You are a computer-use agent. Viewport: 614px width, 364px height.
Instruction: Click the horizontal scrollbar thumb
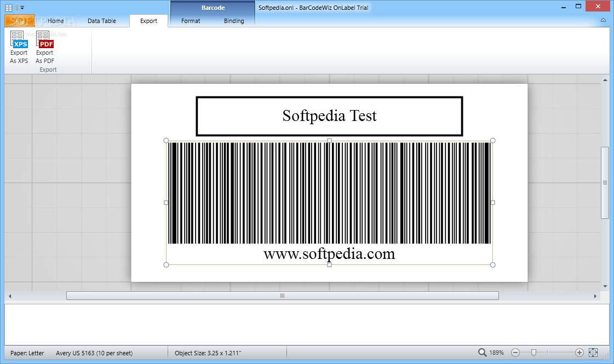click(282, 296)
